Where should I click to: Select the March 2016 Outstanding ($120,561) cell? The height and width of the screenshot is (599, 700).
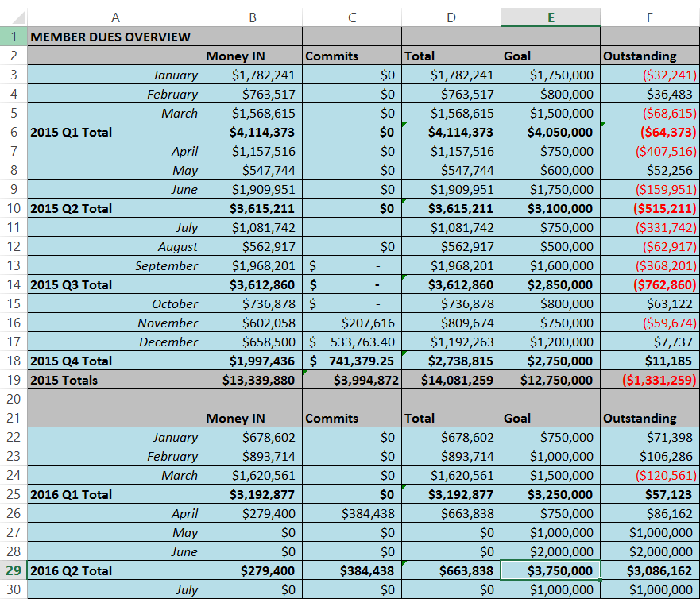(x=649, y=475)
